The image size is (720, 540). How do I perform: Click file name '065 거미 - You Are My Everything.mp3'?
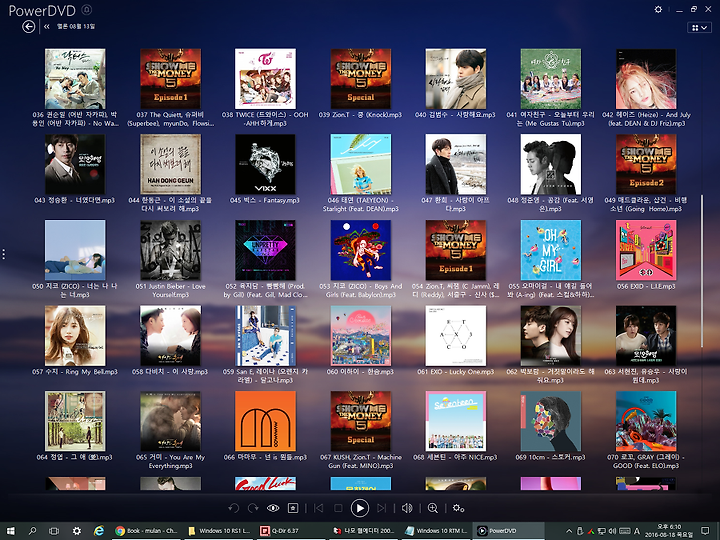[x=170, y=461]
